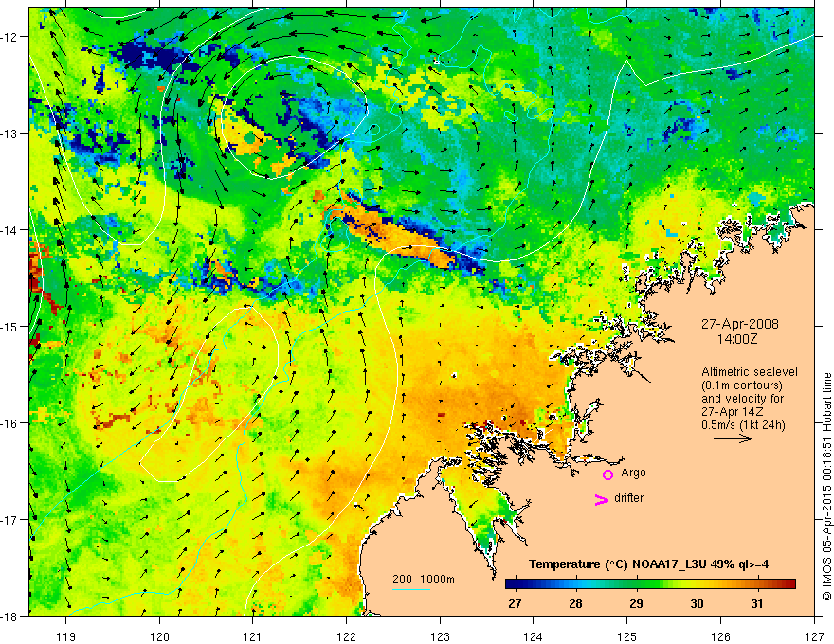Click the '122' longitude axis label
The image size is (834, 644).
click(346, 636)
